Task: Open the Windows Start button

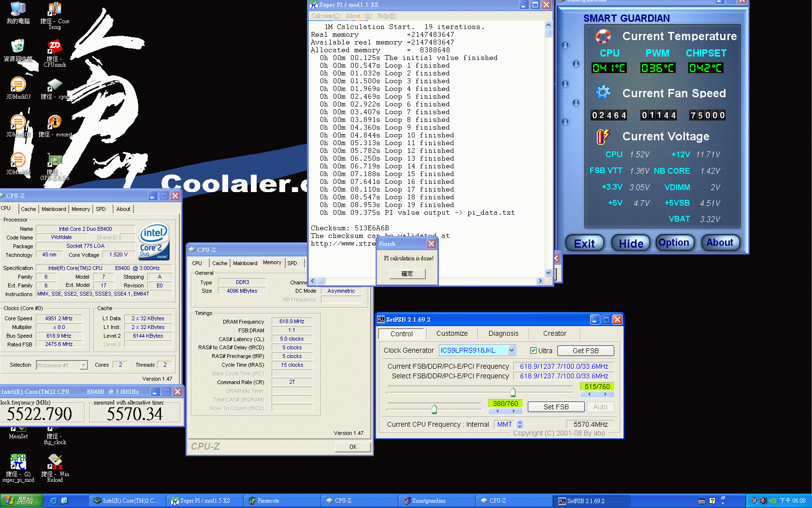Action: pos(22,501)
